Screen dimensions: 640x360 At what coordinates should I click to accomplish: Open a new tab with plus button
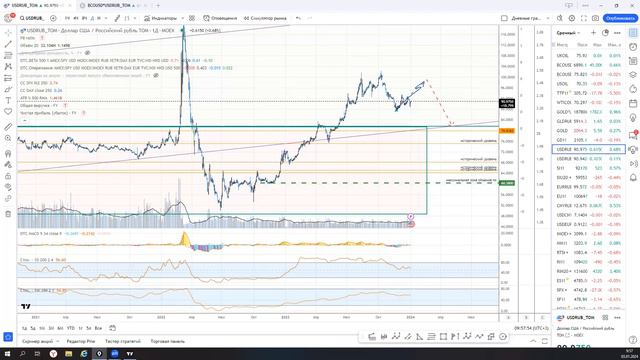coord(158,5)
